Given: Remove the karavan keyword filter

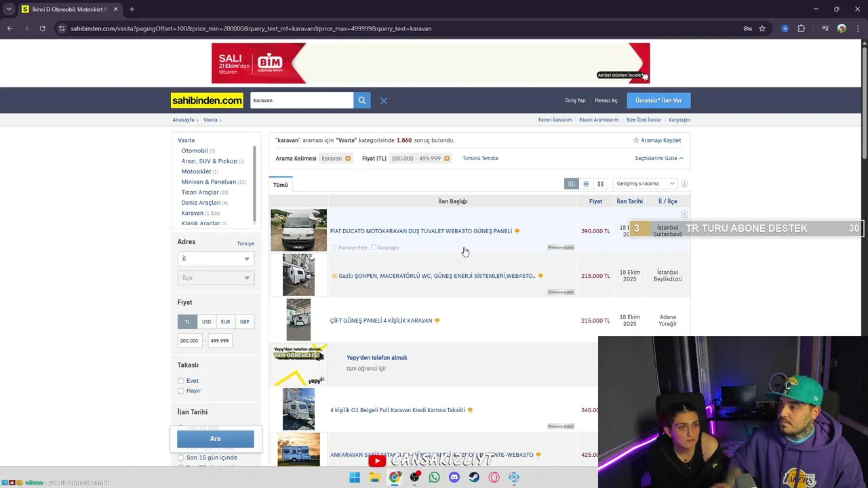Looking at the screenshot, I should click(x=348, y=159).
